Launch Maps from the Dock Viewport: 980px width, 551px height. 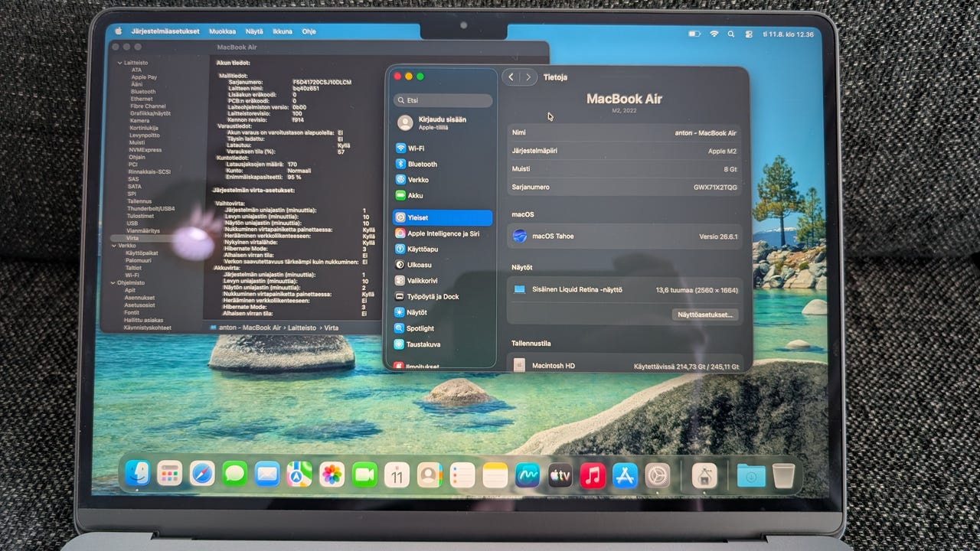(299, 474)
